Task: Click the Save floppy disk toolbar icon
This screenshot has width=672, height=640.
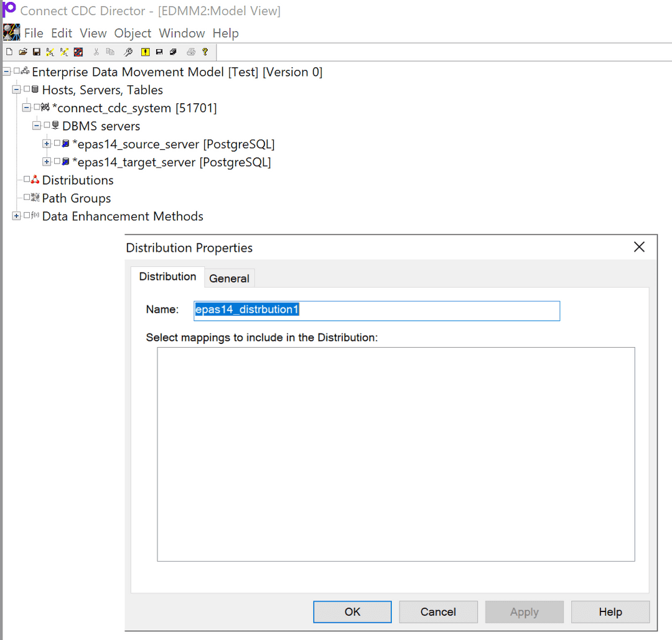Action: click(x=37, y=52)
